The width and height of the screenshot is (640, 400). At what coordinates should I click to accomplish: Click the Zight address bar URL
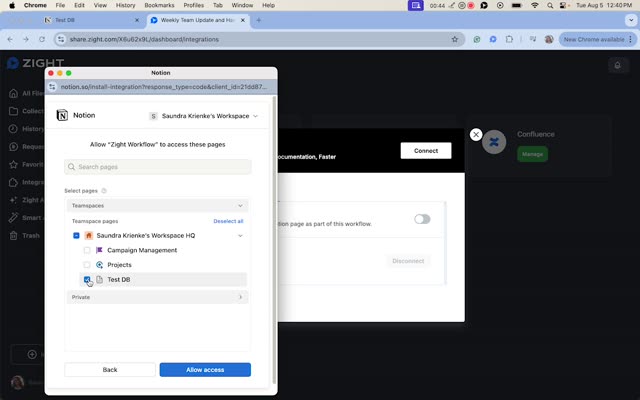144,39
